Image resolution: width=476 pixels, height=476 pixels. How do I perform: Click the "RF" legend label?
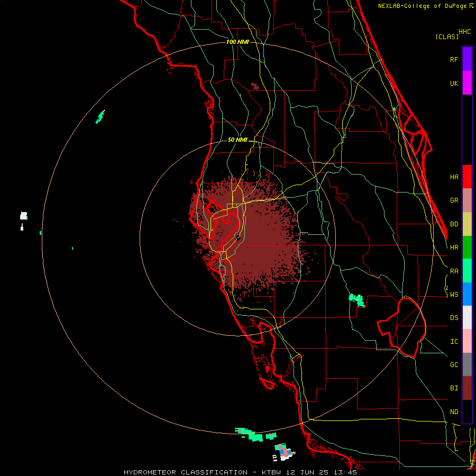454,59
